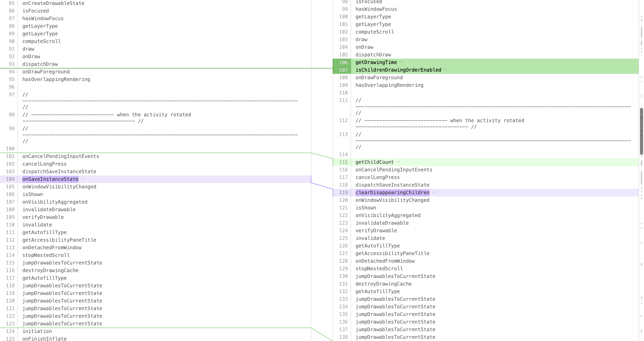Click the 'when the activity rotated' comment in left pane
Screen dimensions: 644x341
[154, 115]
